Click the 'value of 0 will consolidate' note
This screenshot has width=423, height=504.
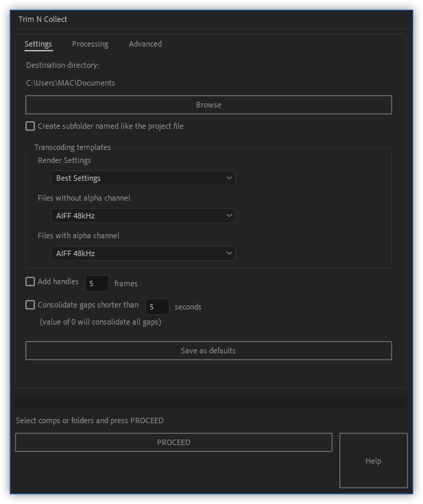click(x=101, y=322)
